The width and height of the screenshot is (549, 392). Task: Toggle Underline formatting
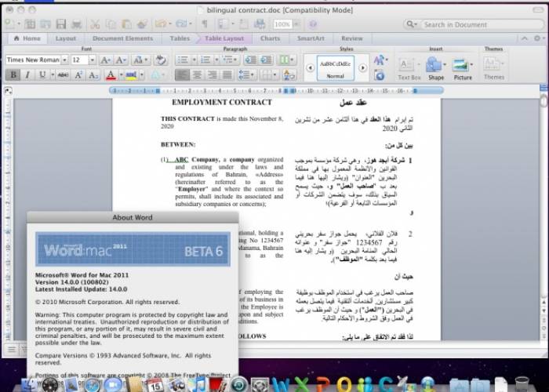tap(42, 75)
